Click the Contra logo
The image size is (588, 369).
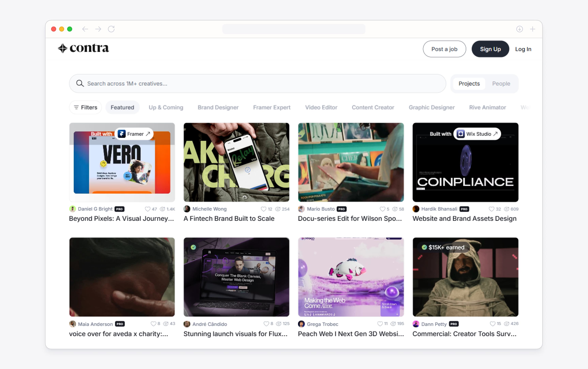[83, 48]
